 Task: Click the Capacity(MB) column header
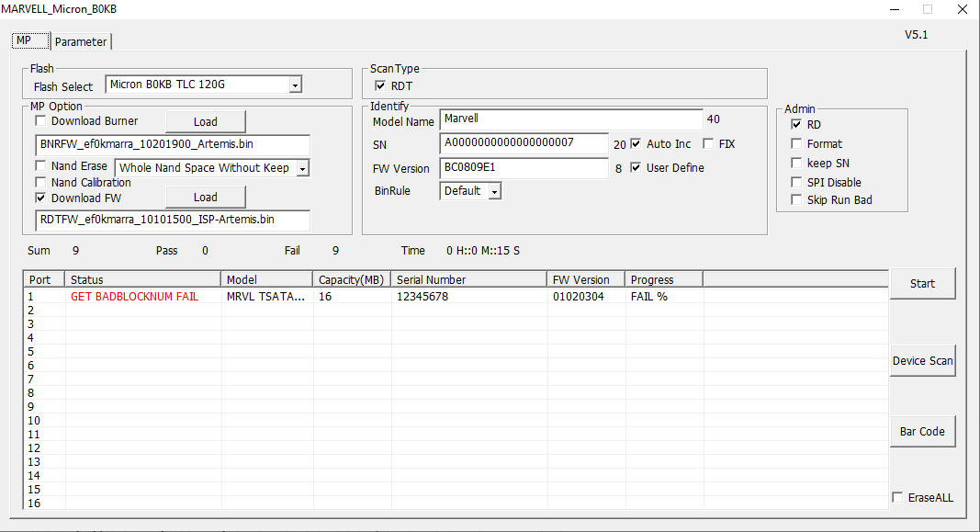click(x=353, y=279)
